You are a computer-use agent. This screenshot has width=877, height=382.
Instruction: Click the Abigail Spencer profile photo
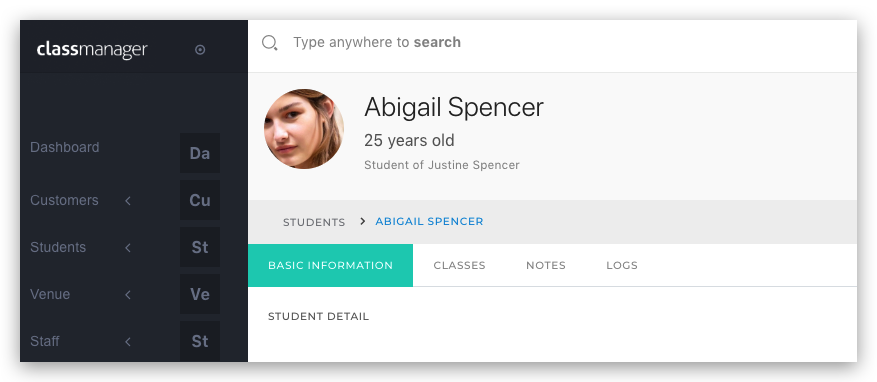304,129
